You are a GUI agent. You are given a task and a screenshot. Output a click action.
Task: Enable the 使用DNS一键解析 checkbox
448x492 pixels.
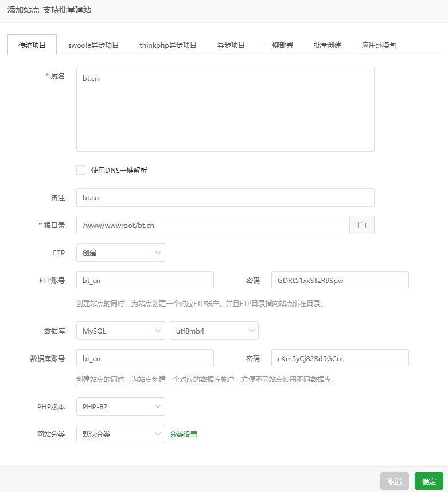[81, 170]
